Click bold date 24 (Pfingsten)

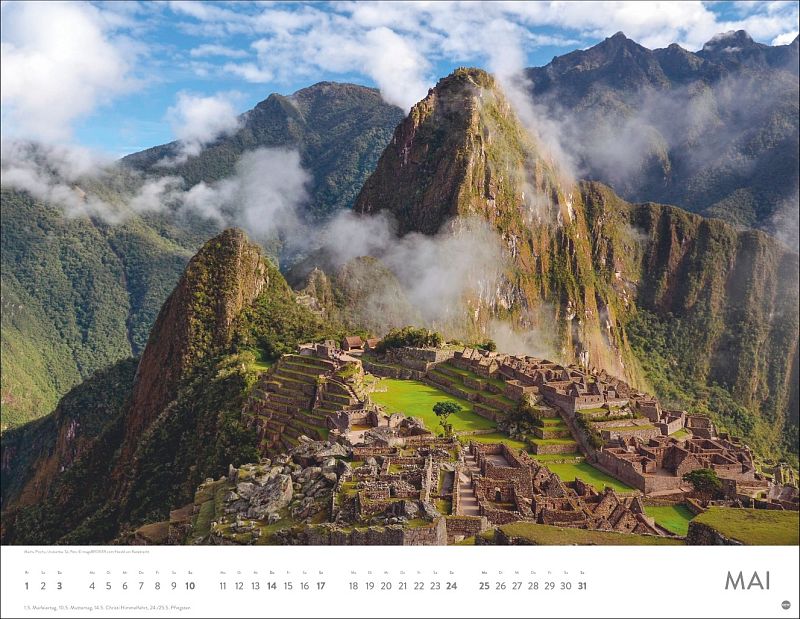[x=452, y=586]
